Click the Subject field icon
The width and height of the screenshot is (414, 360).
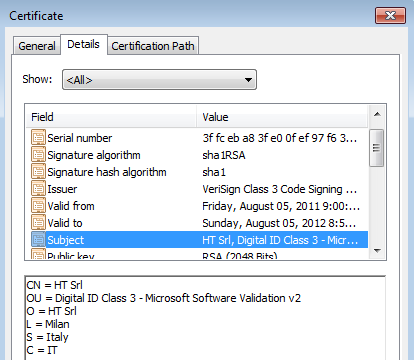coord(38,240)
